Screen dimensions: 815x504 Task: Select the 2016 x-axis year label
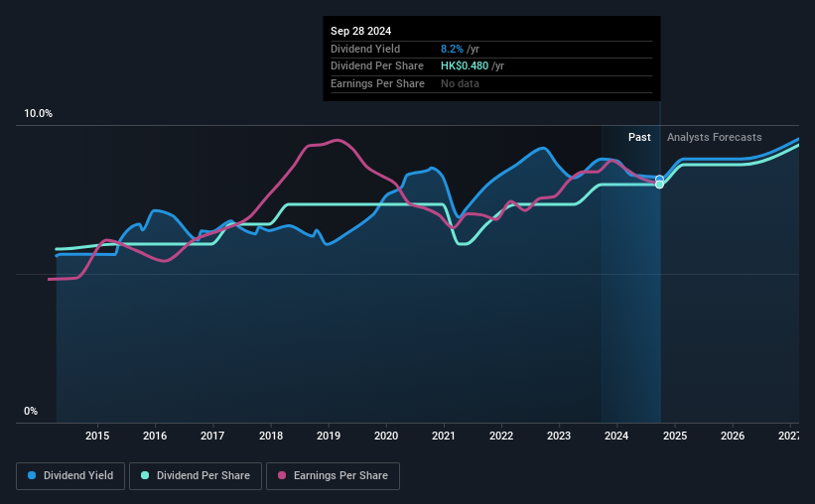[x=155, y=436]
